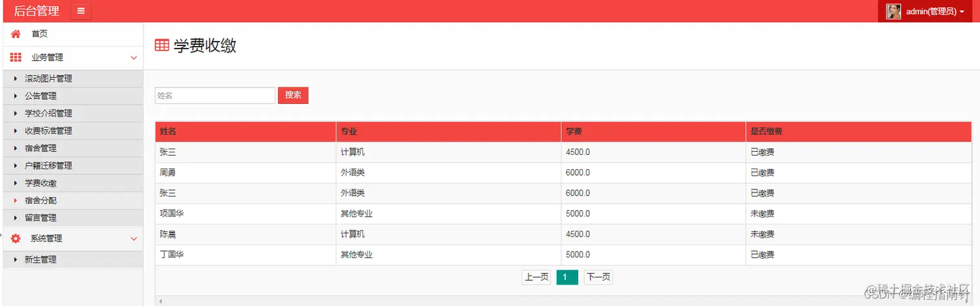Click 6000.0 fee in 周勇 row
This screenshot has height=306, width=980.
[x=577, y=173]
